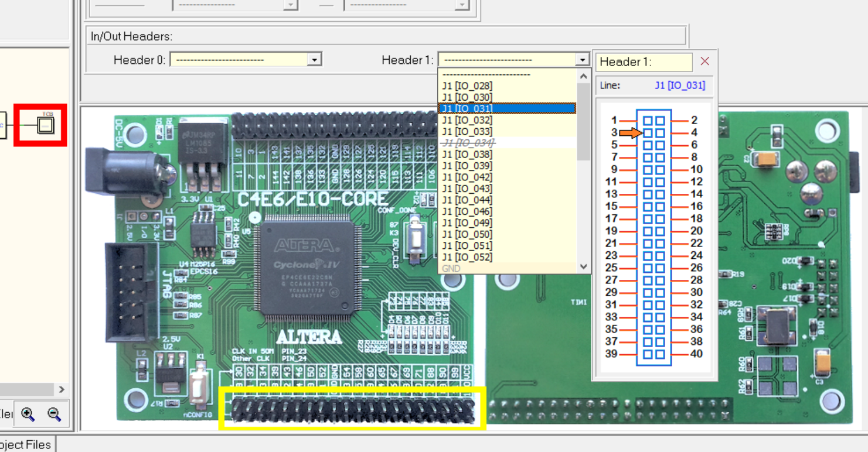The image size is (868, 452).
Task: Collapse the Header 1 dropdown arrow
Action: 582,60
